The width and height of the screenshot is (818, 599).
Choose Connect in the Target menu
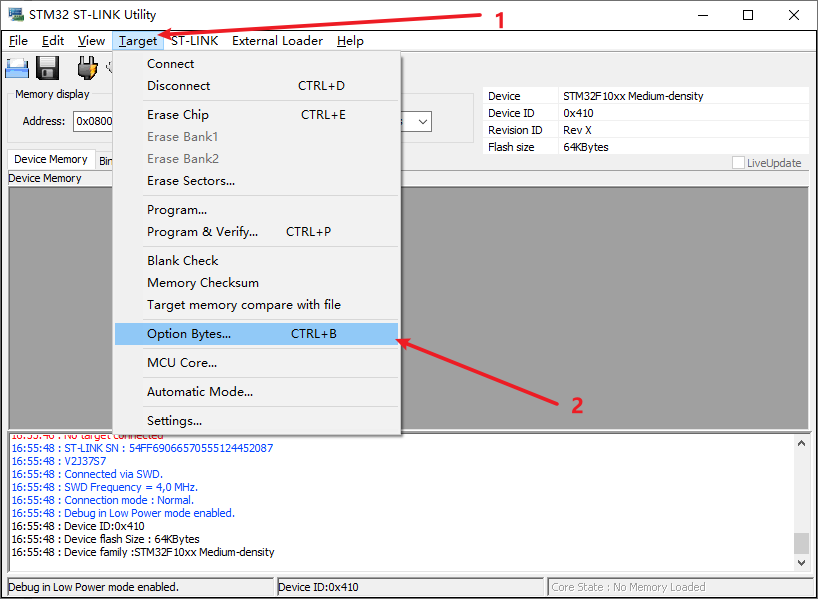tap(257, 64)
